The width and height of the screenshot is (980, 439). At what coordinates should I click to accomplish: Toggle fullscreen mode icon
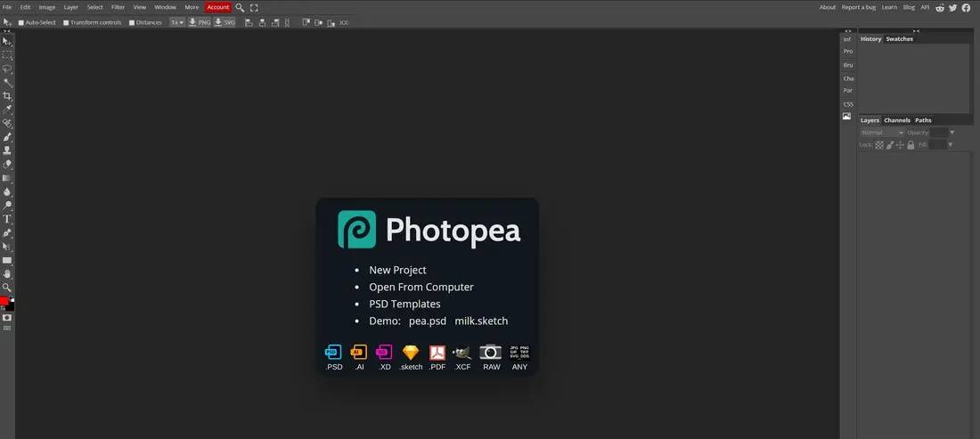coord(255,7)
